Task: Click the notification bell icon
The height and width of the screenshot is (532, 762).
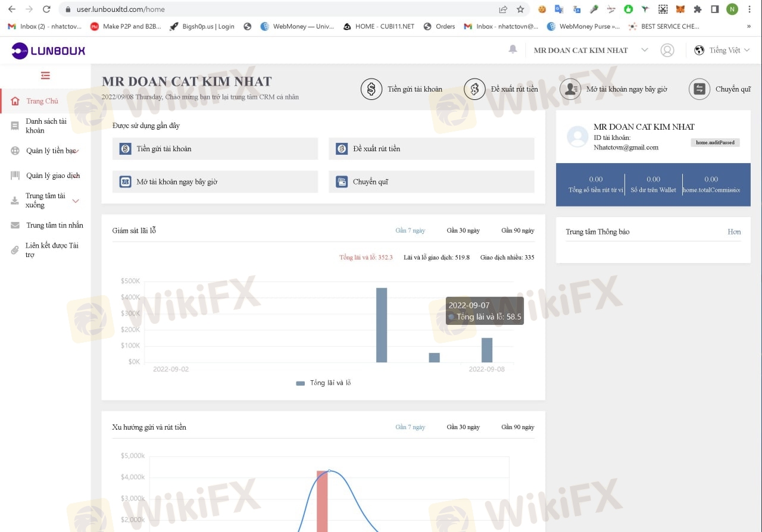Action: coord(513,49)
